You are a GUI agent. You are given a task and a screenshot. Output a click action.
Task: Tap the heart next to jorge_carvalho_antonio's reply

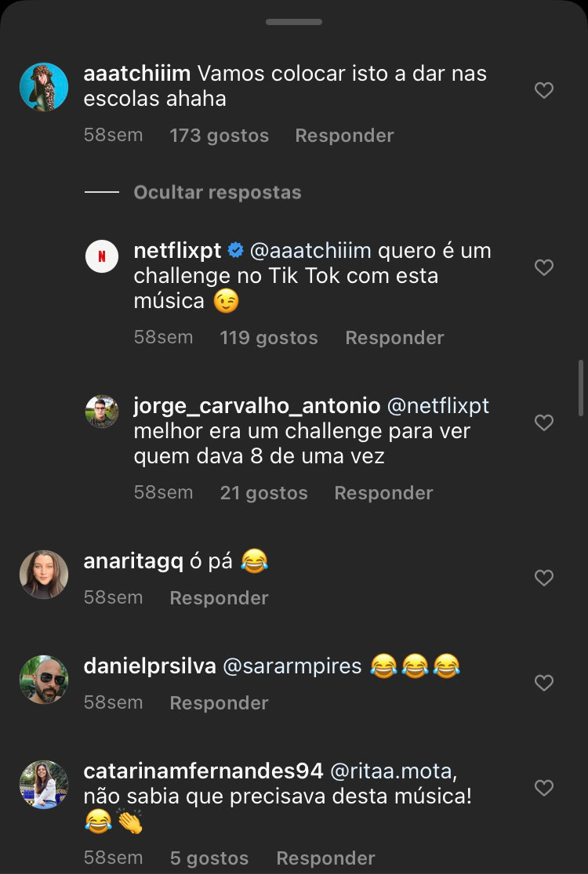coord(544,422)
